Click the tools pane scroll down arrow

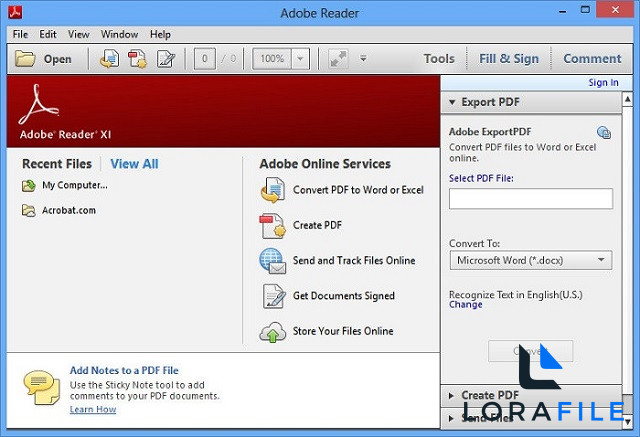(628, 422)
